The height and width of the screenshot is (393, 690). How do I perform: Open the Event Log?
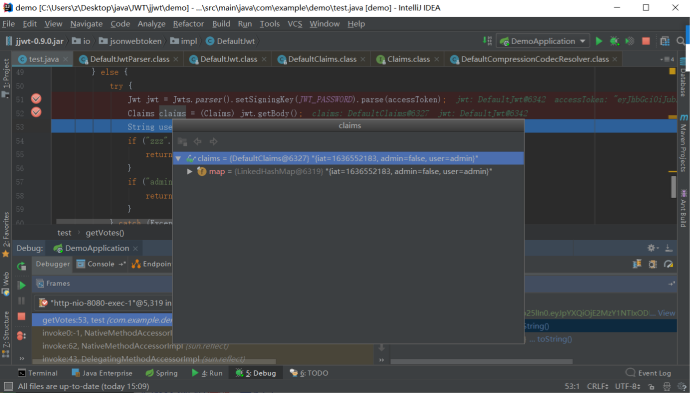pos(648,373)
